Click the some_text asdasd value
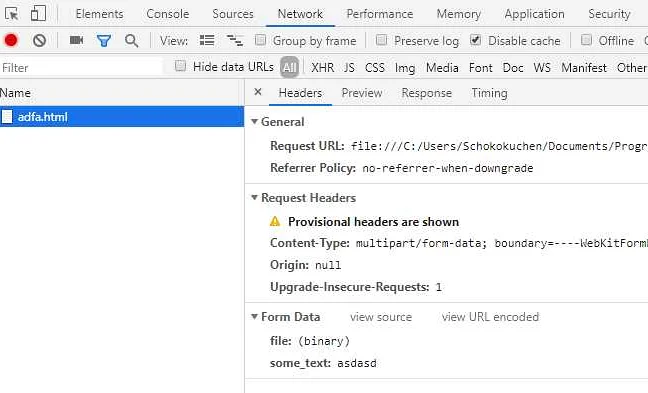Screen dimensions: 648x393 click(357, 363)
